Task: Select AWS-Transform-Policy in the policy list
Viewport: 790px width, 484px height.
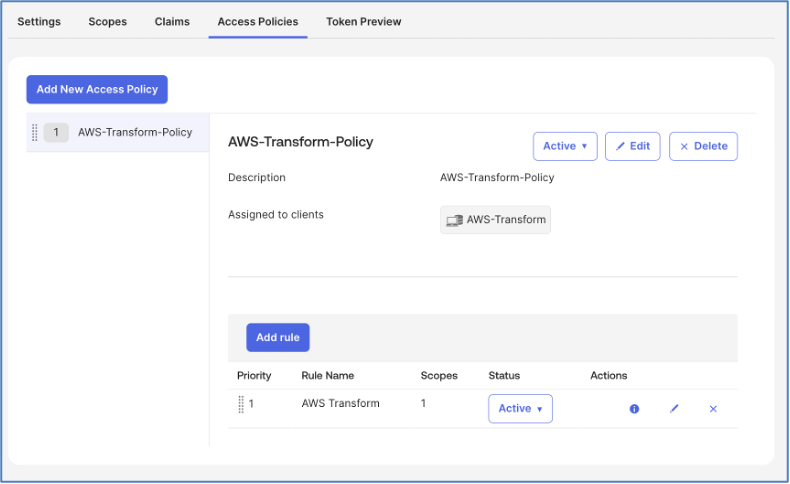Action: tap(118, 132)
